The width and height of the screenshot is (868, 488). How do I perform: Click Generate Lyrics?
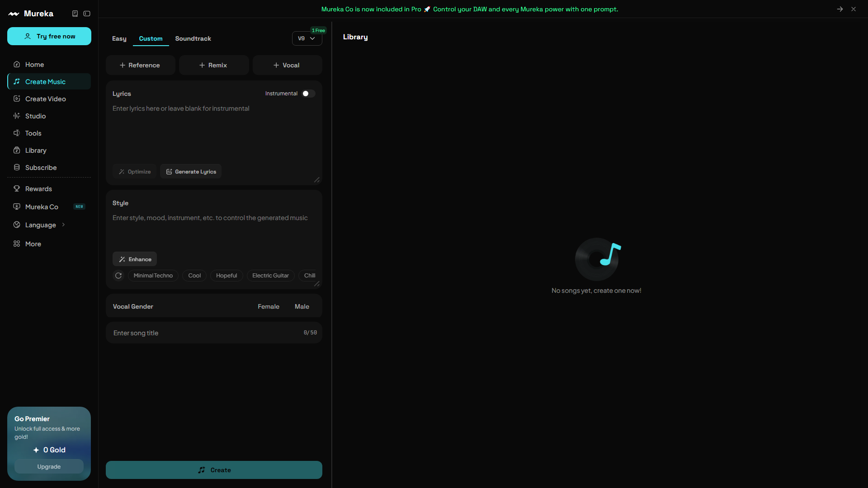pyautogui.click(x=191, y=172)
